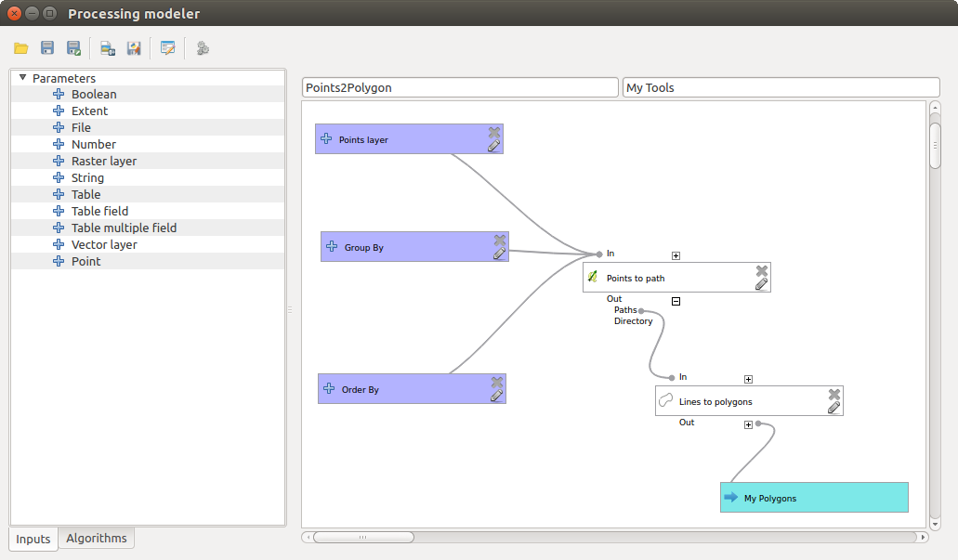958x560 pixels.
Task: Export the model as an image
Action: [107, 48]
